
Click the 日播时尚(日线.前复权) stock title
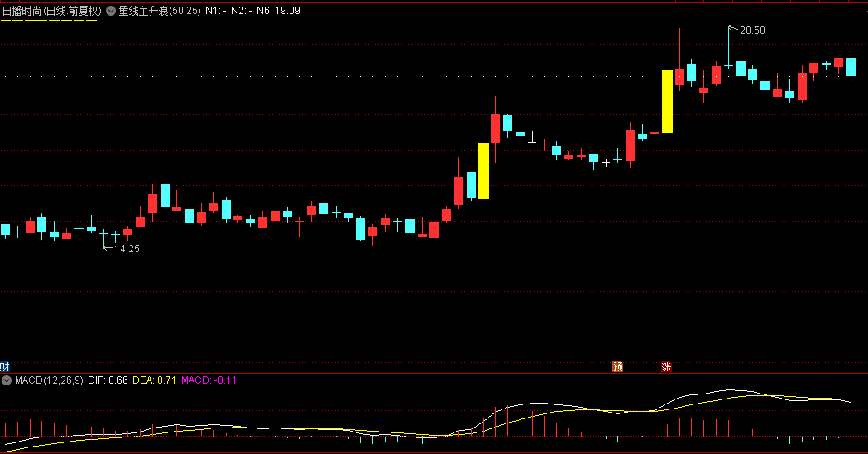(x=52, y=11)
